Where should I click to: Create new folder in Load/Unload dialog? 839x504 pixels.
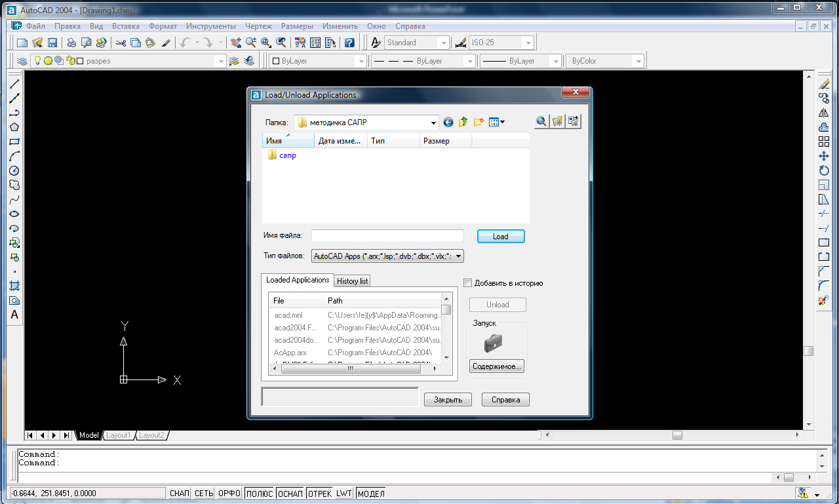coord(478,122)
